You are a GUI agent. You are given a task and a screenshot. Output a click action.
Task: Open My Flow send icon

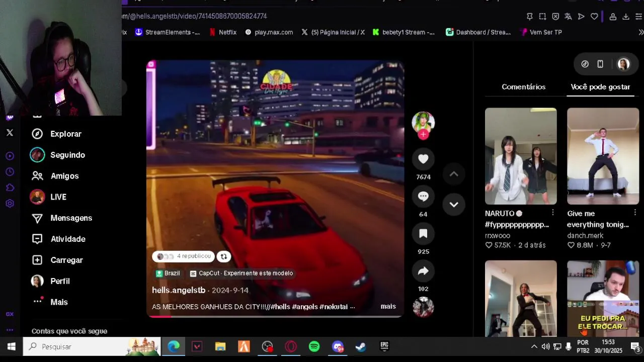click(x=581, y=17)
